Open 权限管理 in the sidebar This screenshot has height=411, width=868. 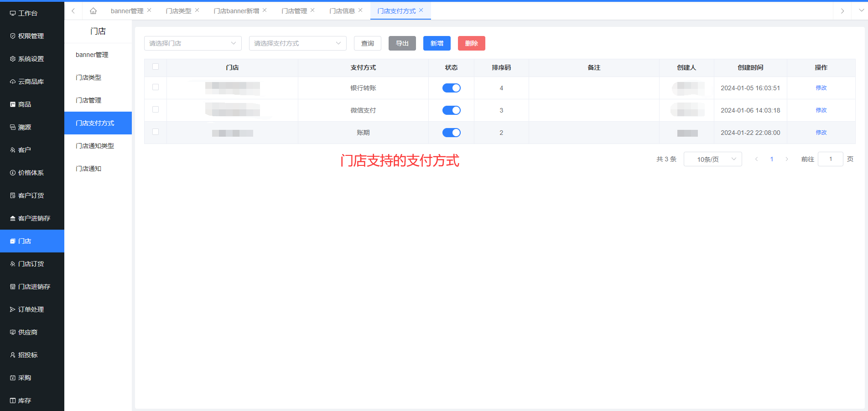tap(32, 36)
